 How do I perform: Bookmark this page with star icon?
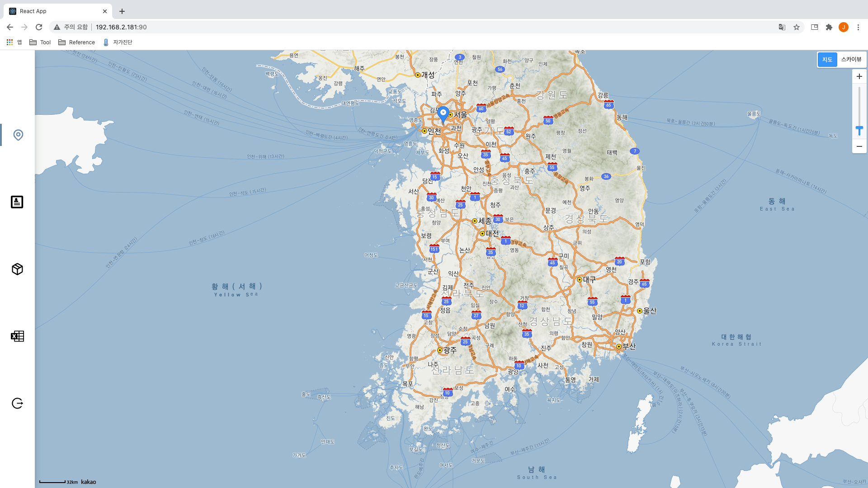(797, 27)
